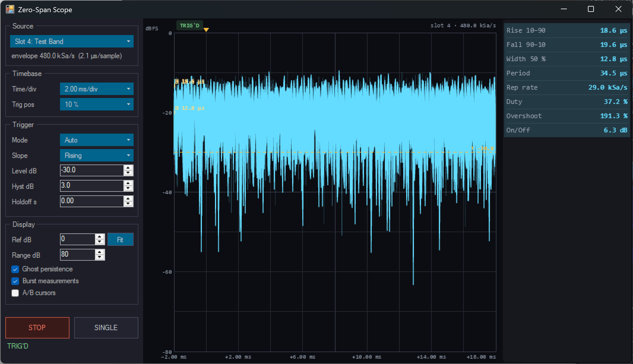Select the On/Off measurement row
The image size is (633, 364).
pos(567,130)
